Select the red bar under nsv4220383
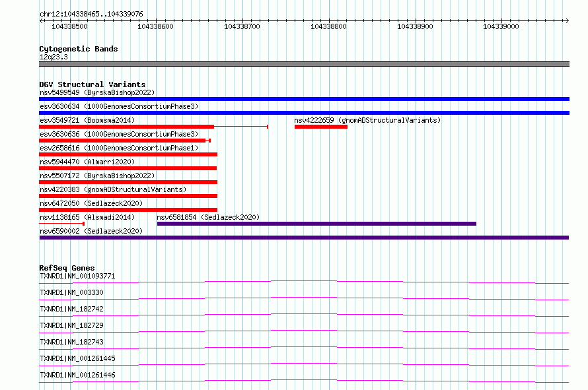Image resolution: width=588 pixels, height=390 pixels. coord(128,196)
